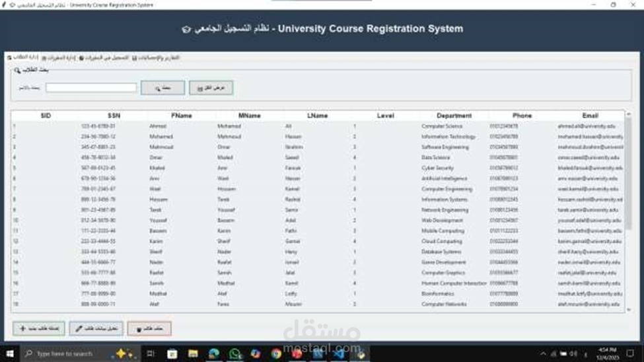This screenshot has height=362, width=644.
Task: Select the Computer Networks department cell
Action: (444, 304)
